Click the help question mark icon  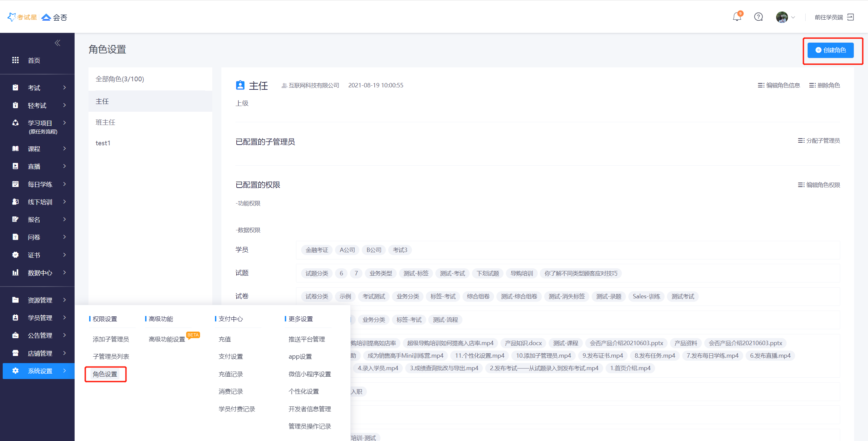pyautogui.click(x=758, y=17)
